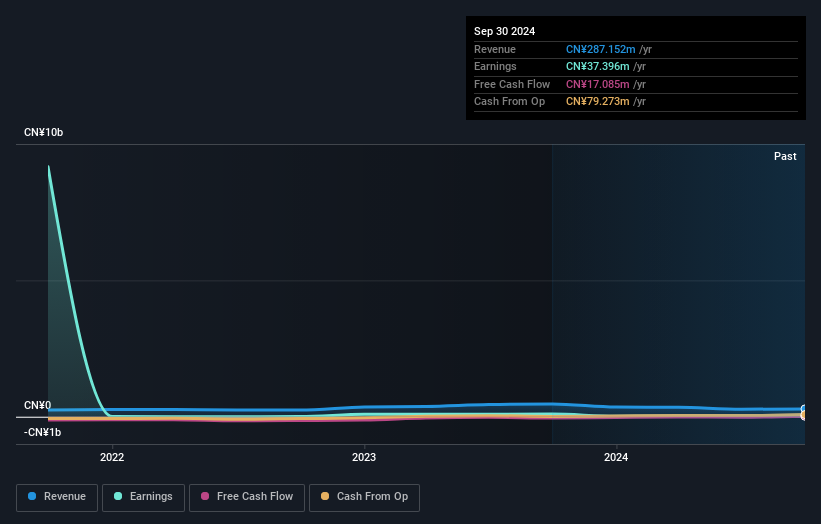
Task: Click the blue Revenue legend dot
Action: 32,496
